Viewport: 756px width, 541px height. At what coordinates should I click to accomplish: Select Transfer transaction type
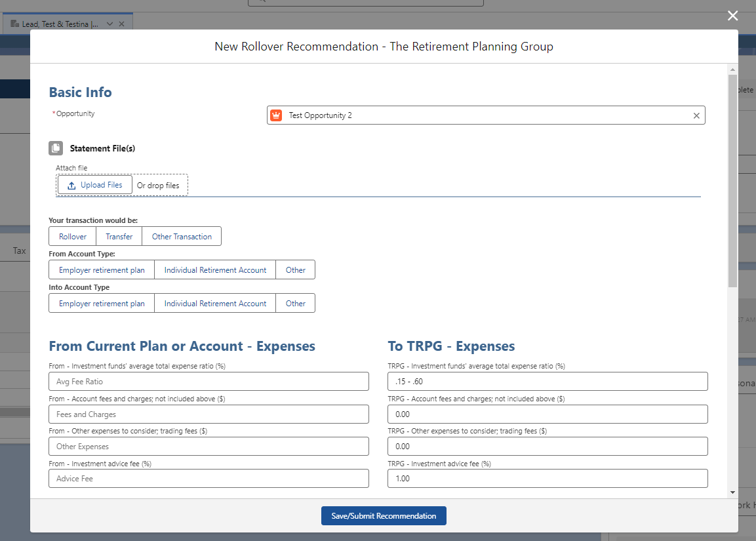coord(119,236)
